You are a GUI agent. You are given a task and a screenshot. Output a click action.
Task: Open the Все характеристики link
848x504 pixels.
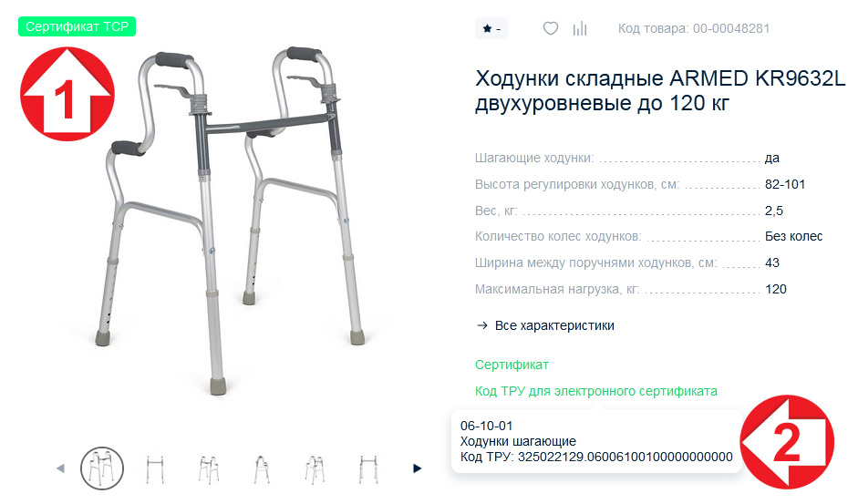point(554,325)
